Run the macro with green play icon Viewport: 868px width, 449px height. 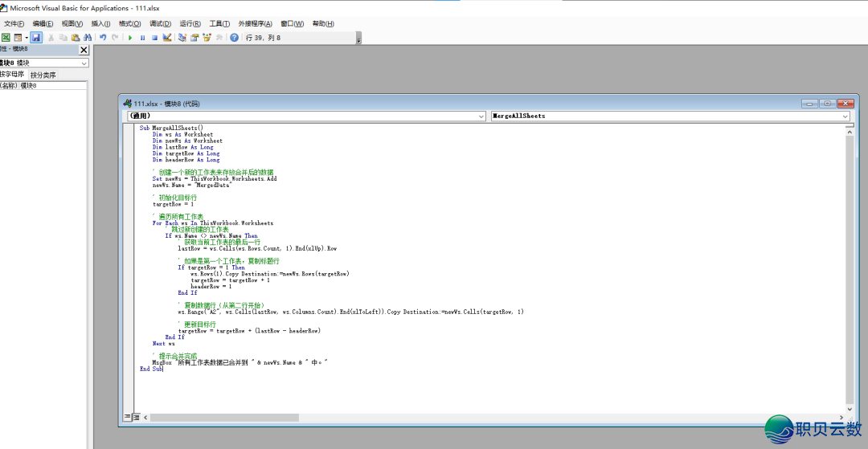click(130, 38)
